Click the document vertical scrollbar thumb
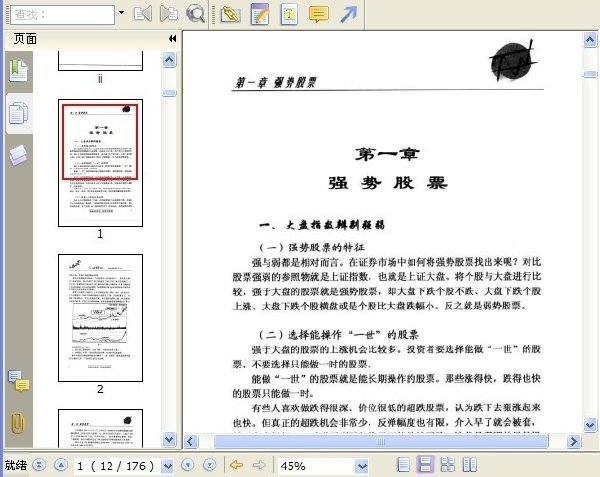The image size is (600, 477). click(590, 74)
